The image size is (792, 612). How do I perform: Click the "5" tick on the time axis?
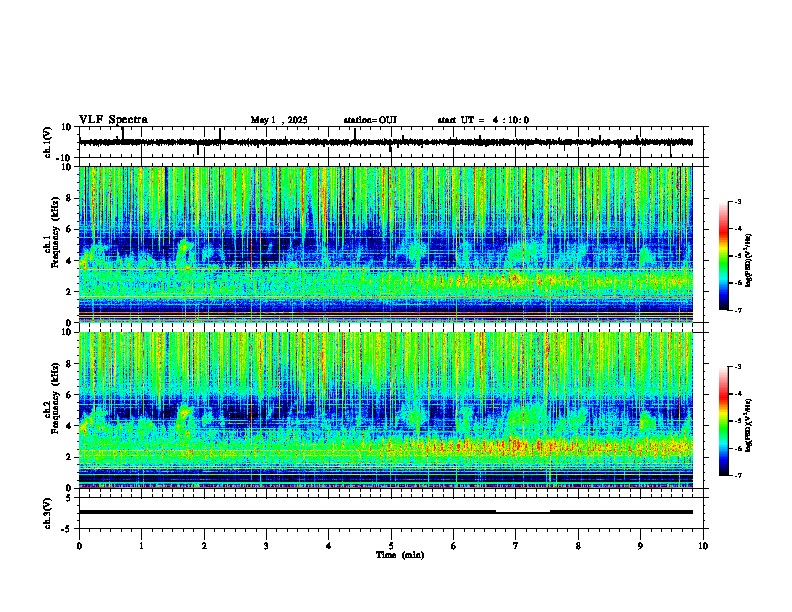391,546
